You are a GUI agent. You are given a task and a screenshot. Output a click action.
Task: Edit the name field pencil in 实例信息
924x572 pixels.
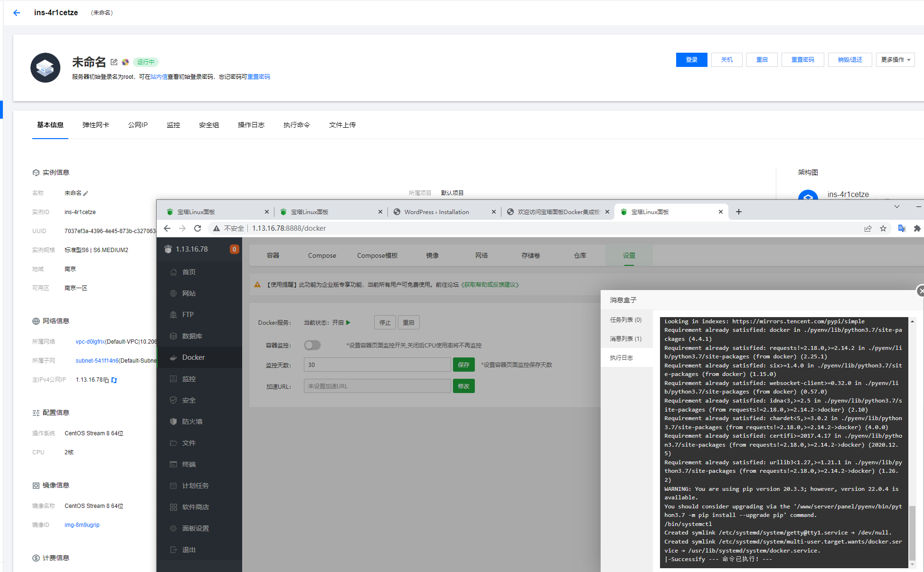tap(85, 193)
